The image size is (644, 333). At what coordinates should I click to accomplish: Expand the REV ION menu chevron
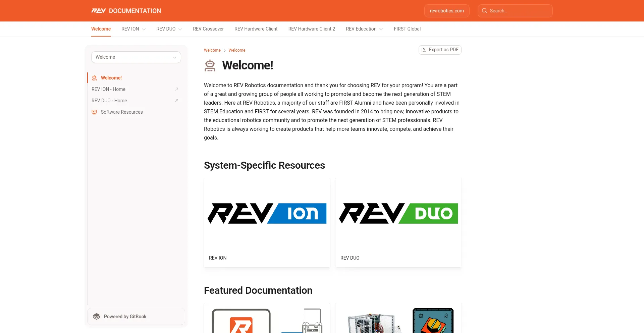pyautogui.click(x=144, y=29)
